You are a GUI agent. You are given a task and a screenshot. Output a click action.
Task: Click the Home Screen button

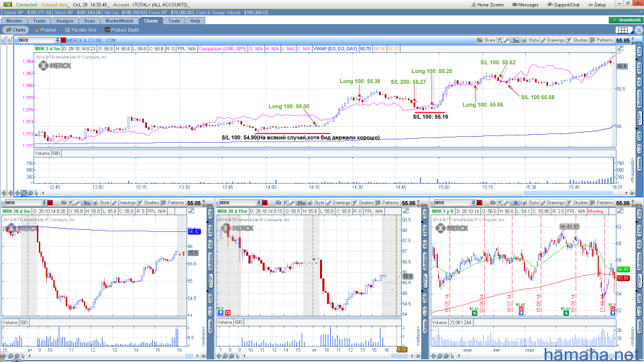[x=487, y=5]
